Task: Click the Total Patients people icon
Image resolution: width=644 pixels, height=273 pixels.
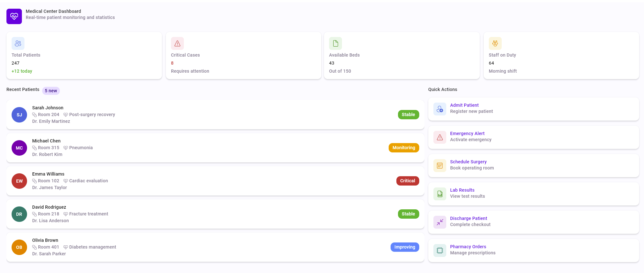Action: tap(18, 43)
